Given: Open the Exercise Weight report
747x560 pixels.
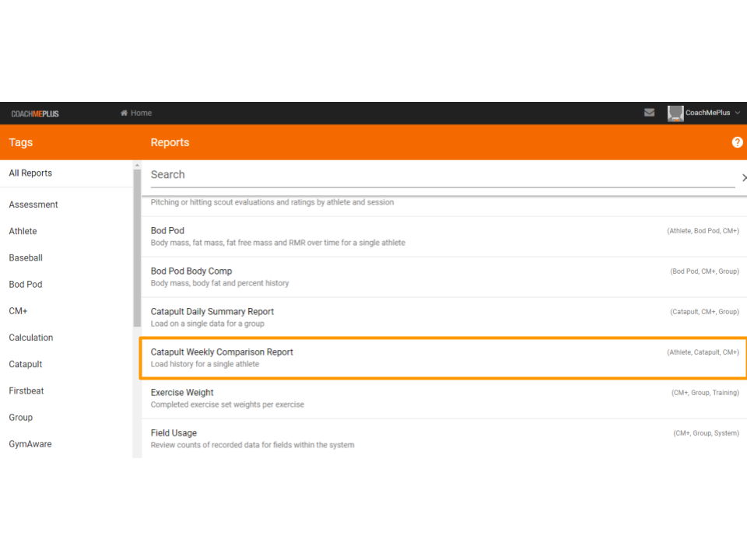Looking at the screenshot, I should (444, 398).
